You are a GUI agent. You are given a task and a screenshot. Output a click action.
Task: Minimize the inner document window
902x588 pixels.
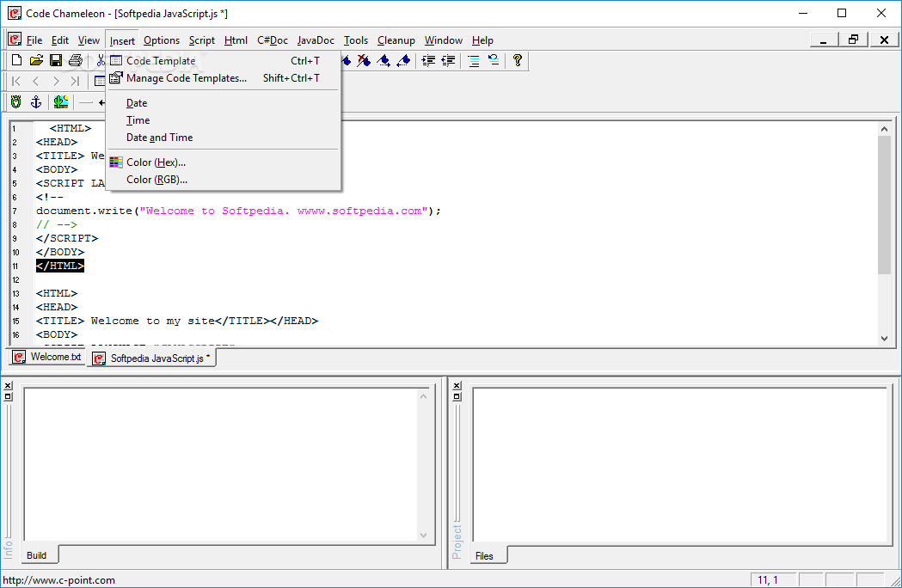tap(823, 40)
